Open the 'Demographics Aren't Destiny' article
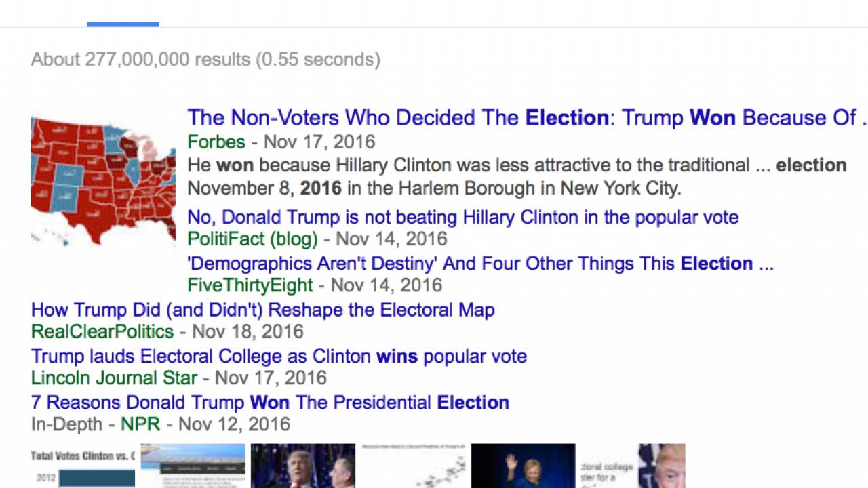The height and width of the screenshot is (488, 868). 480,264
